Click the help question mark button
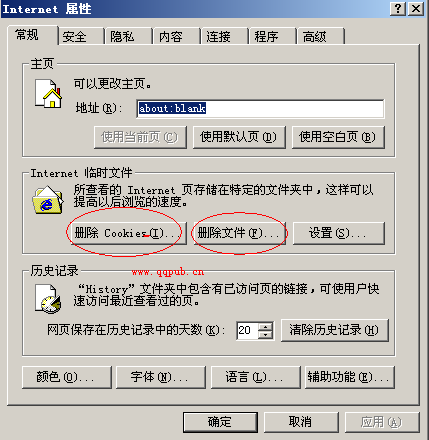Image resolution: width=429 pixels, height=440 pixels. (398, 8)
